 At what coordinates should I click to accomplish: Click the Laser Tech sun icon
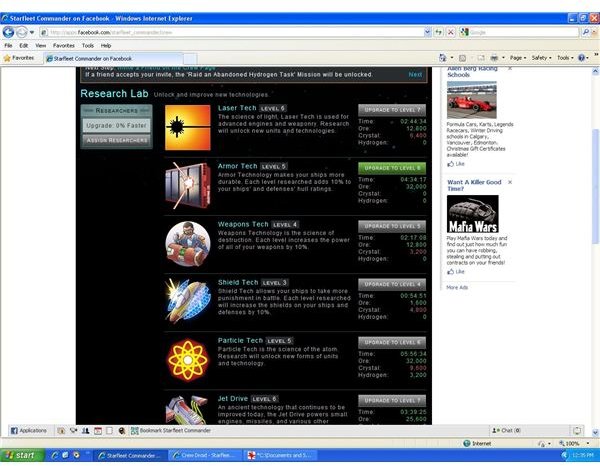pyautogui.click(x=188, y=127)
